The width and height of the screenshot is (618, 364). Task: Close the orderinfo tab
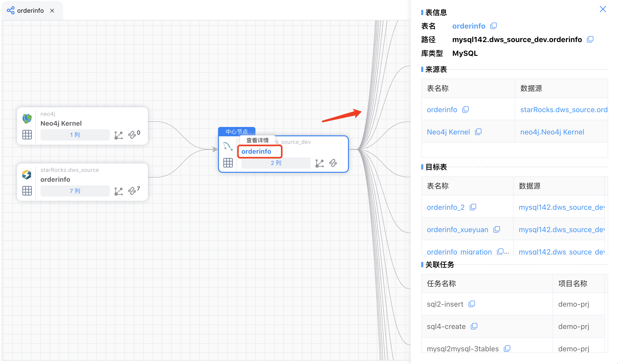click(52, 11)
